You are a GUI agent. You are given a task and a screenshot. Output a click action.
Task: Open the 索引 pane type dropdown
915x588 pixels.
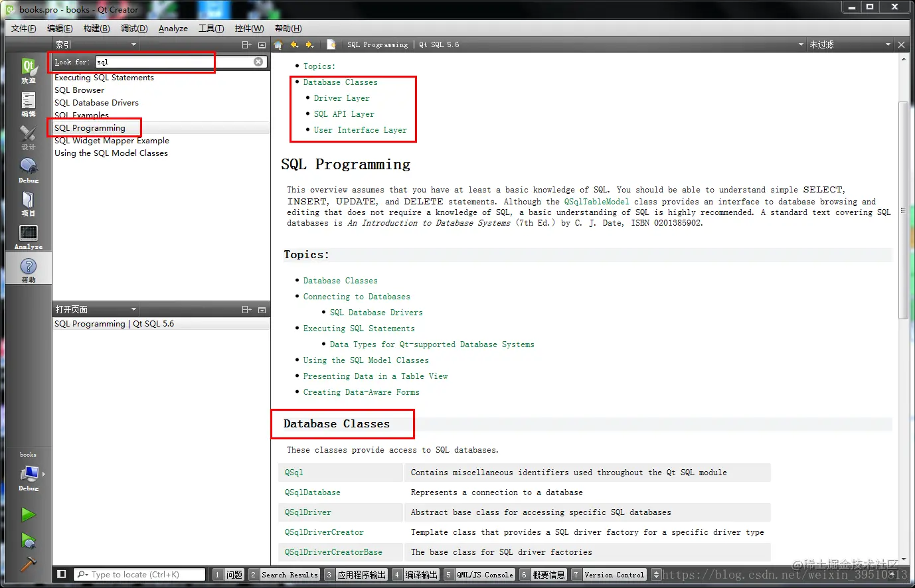point(96,44)
